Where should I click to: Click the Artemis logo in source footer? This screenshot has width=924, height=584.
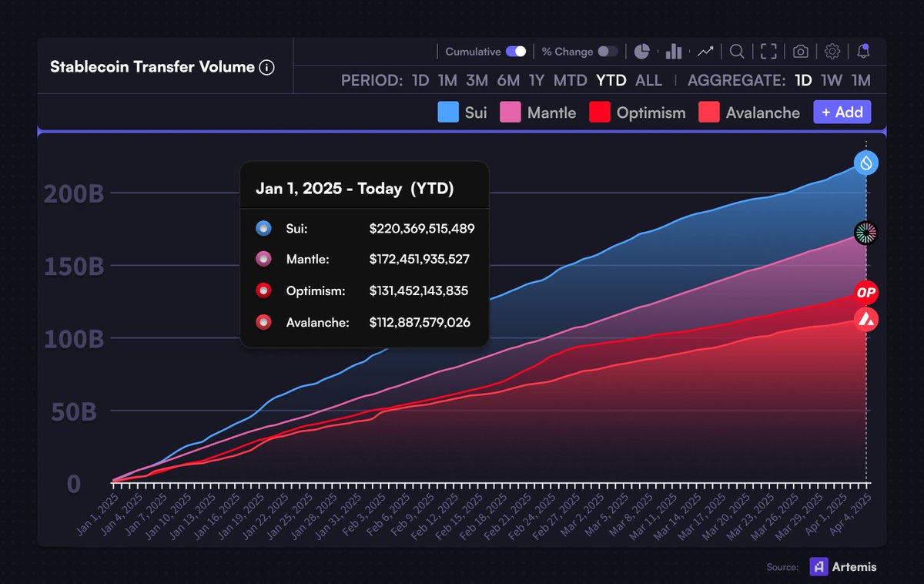(819, 566)
